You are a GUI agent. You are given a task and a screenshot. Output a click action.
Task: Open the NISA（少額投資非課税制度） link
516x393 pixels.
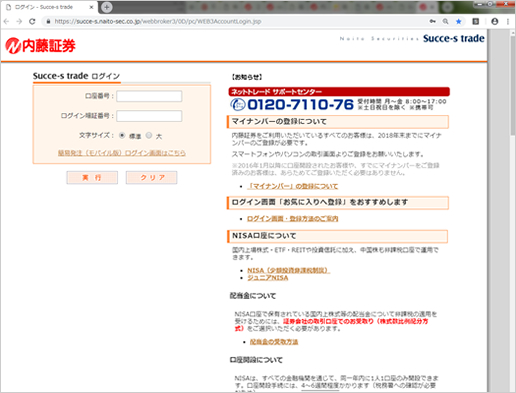(288, 270)
